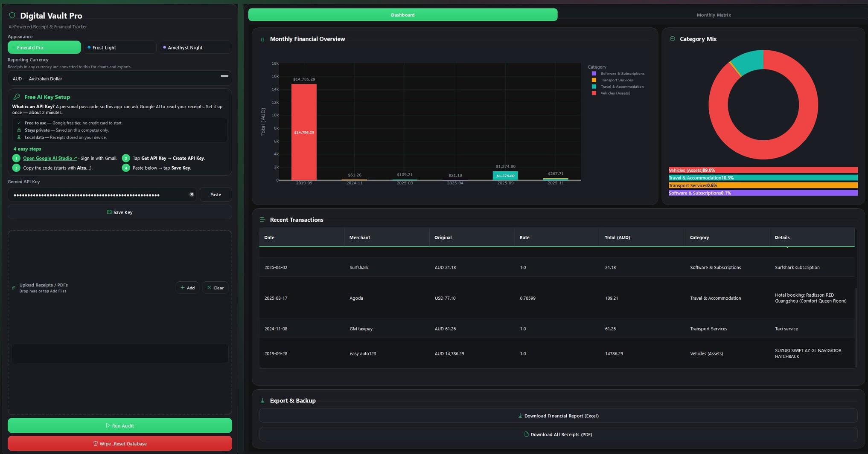Click the 2025-09 teal bar in chart
The width and height of the screenshot is (868, 454).
[505, 176]
